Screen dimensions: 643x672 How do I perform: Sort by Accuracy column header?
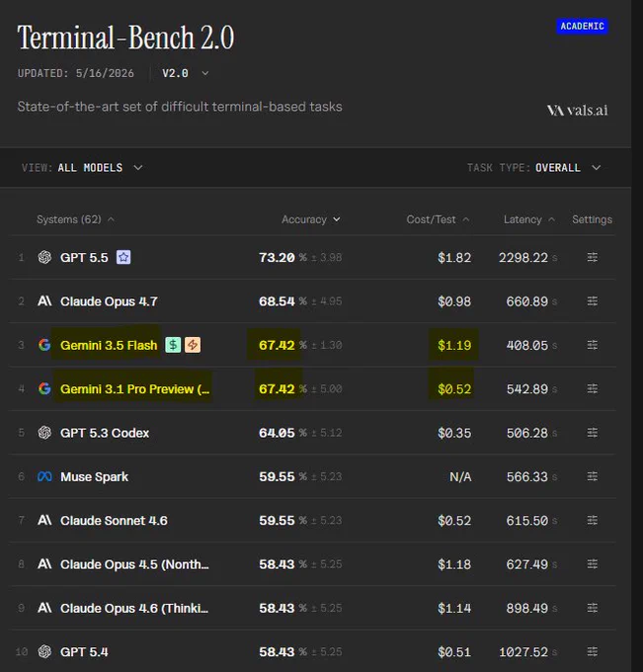click(310, 219)
